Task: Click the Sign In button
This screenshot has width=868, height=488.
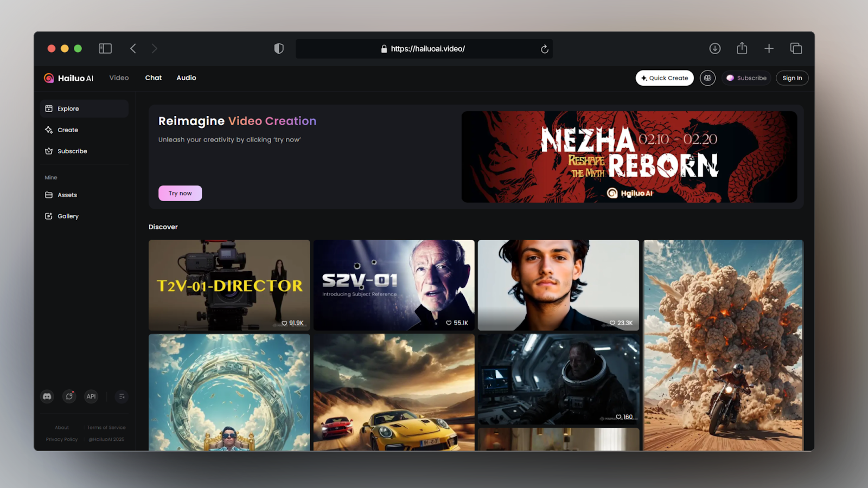Action: click(792, 78)
